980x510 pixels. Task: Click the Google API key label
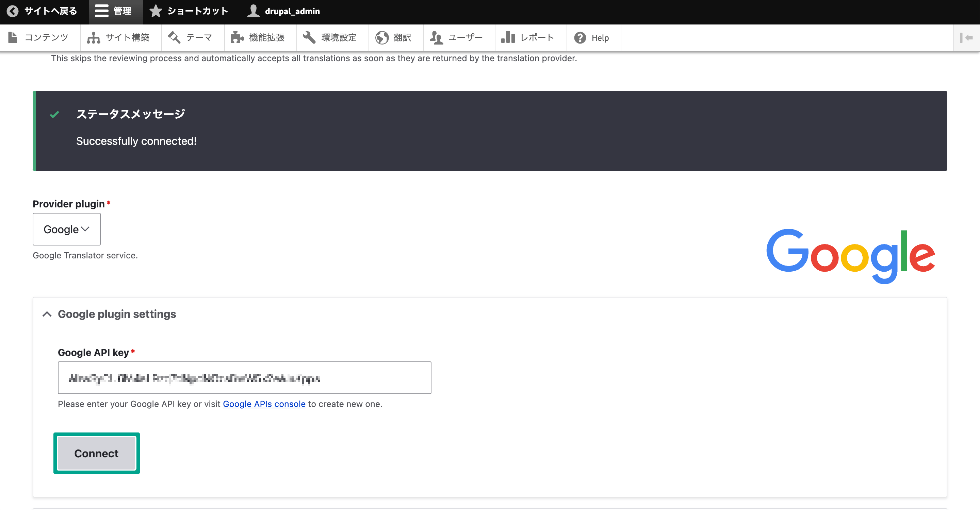[x=93, y=353]
